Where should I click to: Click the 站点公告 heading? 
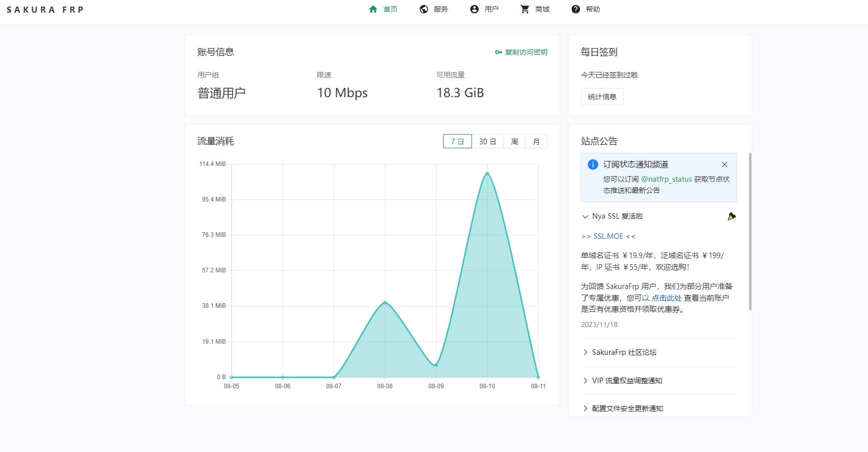pyautogui.click(x=599, y=141)
